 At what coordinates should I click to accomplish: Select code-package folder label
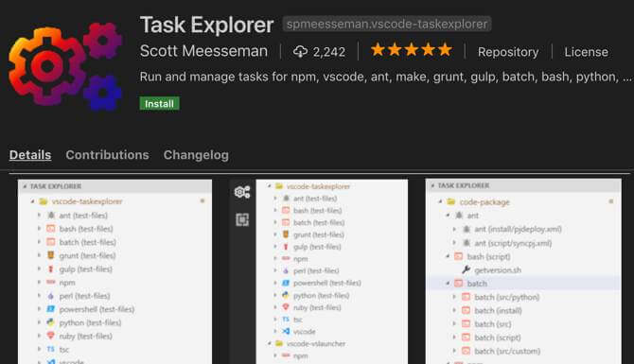(484, 201)
